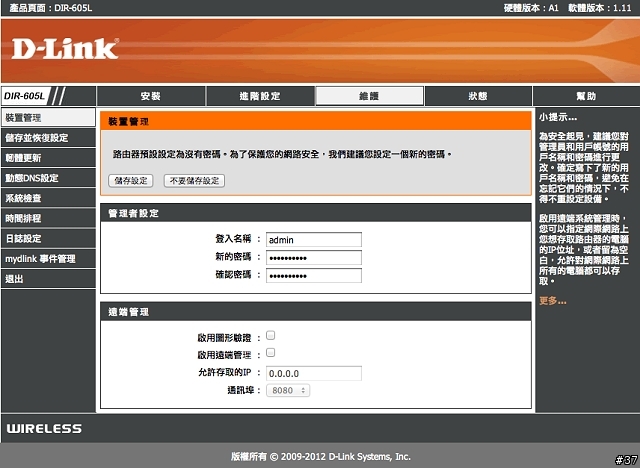Open 系統檢查 sidebar item
This screenshot has height=468, width=640.
pyautogui.click(x=48, y=198)
